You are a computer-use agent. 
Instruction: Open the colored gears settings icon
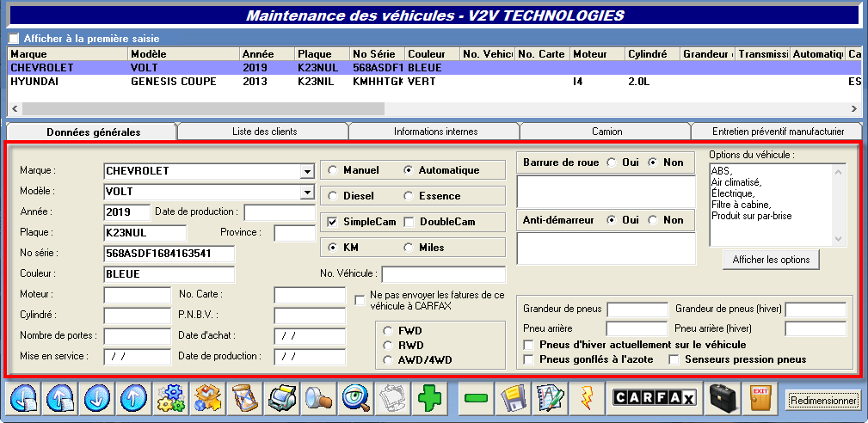tap(170, 397)
